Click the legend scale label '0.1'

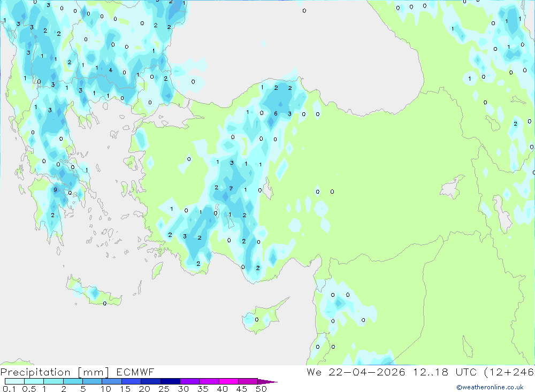click(9, 389)
